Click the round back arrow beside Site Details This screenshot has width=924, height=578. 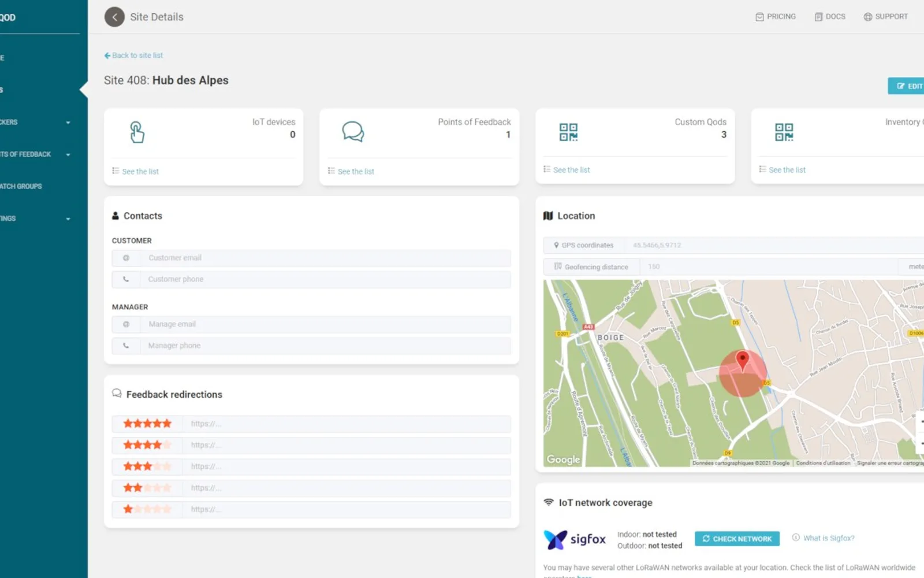point(114,17)
